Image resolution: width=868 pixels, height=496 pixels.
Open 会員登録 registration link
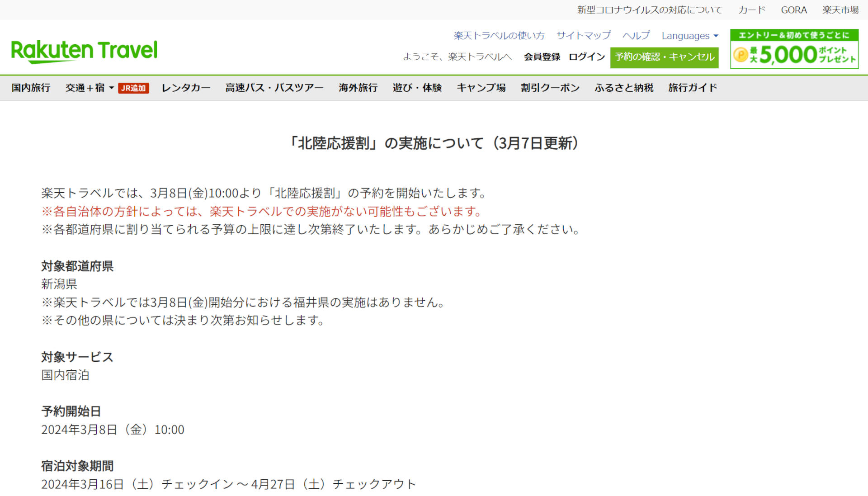pos(542,57)
